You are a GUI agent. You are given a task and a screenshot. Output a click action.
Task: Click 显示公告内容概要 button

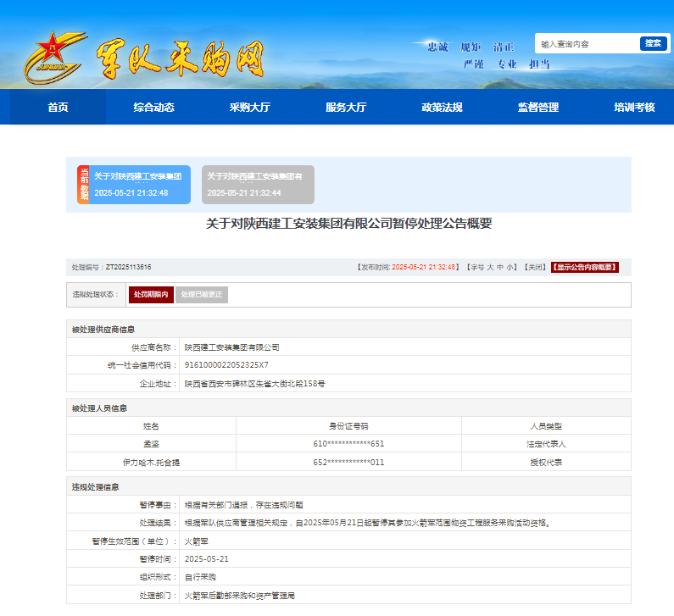pos(585,267)
